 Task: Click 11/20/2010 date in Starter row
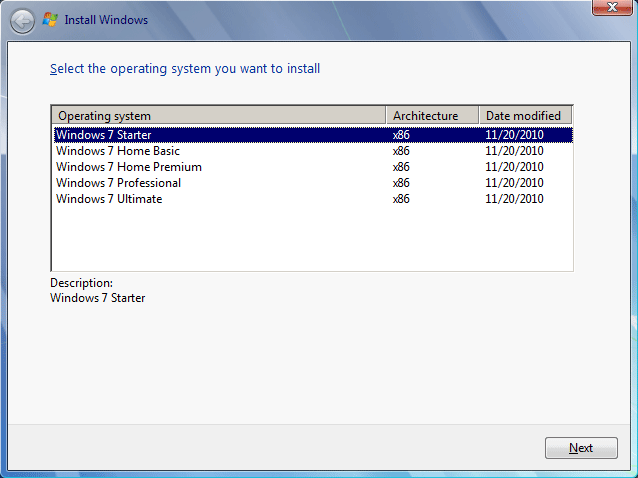point(514,135)
